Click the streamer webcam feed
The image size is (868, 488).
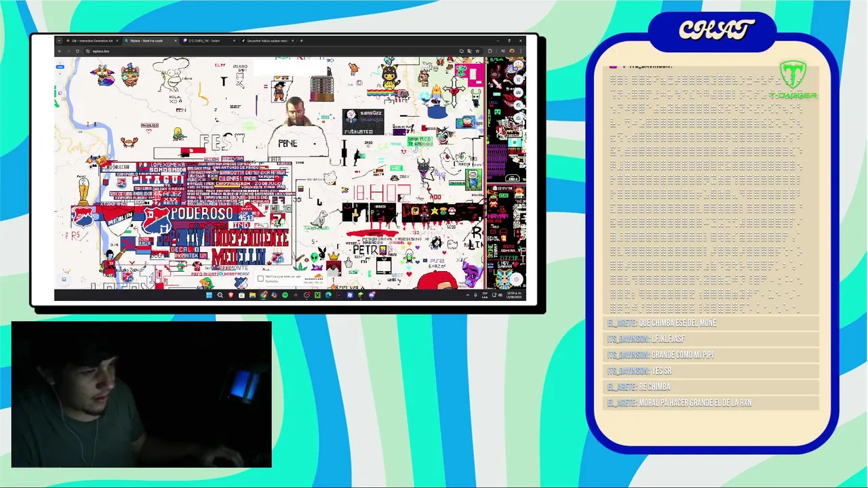(x=141, y=394)
